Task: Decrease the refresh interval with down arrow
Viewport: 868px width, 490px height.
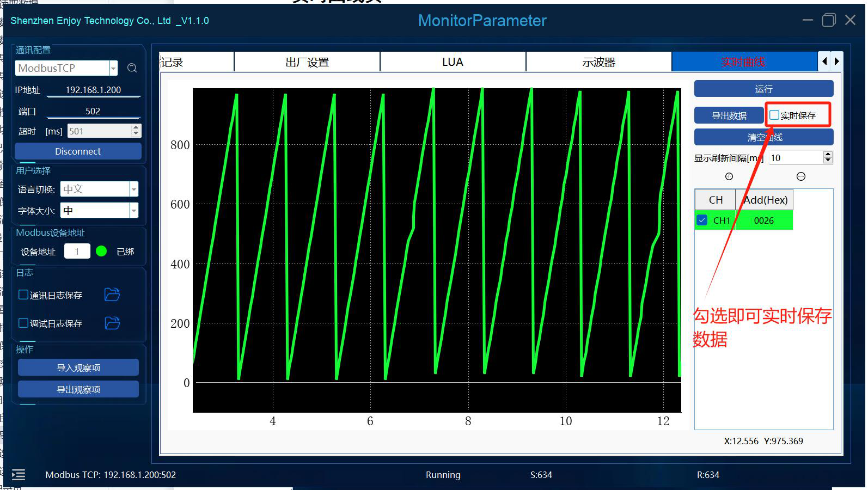Action: pyautogui.click(x=828, y=161)
